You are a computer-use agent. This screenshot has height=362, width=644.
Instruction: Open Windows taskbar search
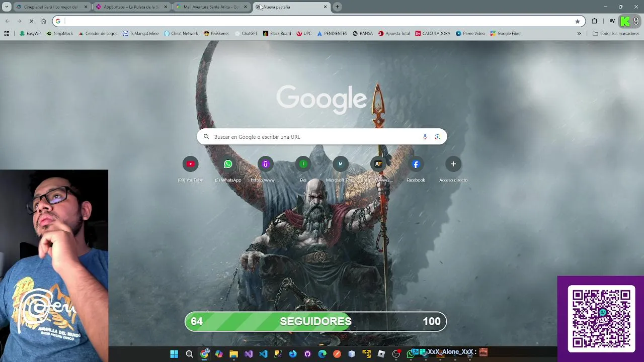point(189,354)
